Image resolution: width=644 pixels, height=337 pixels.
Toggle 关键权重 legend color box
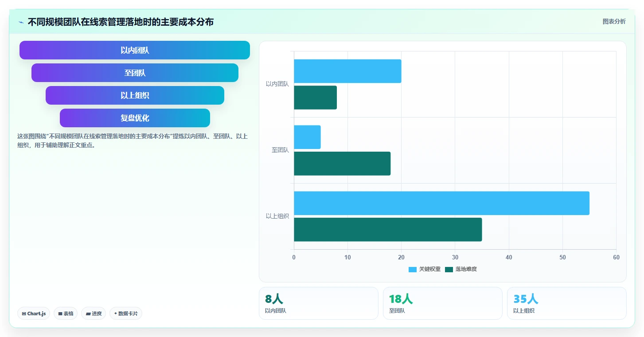pos(413,269)
